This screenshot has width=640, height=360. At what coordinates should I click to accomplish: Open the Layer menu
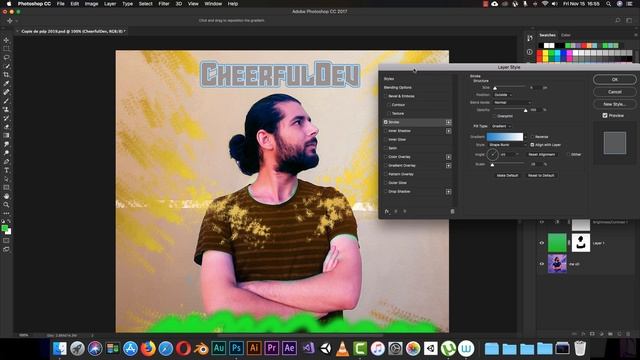110,4
